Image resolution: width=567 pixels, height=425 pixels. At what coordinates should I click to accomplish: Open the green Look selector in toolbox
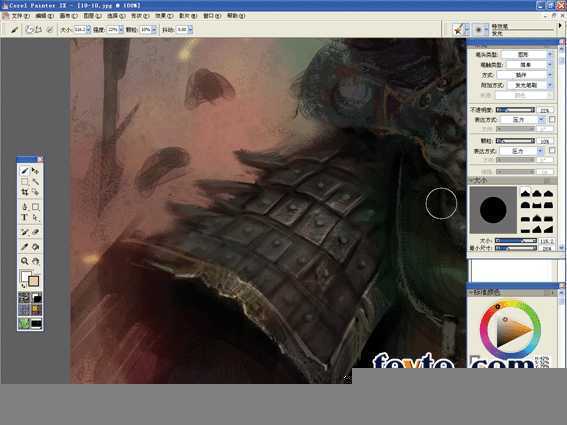[24, 323]
